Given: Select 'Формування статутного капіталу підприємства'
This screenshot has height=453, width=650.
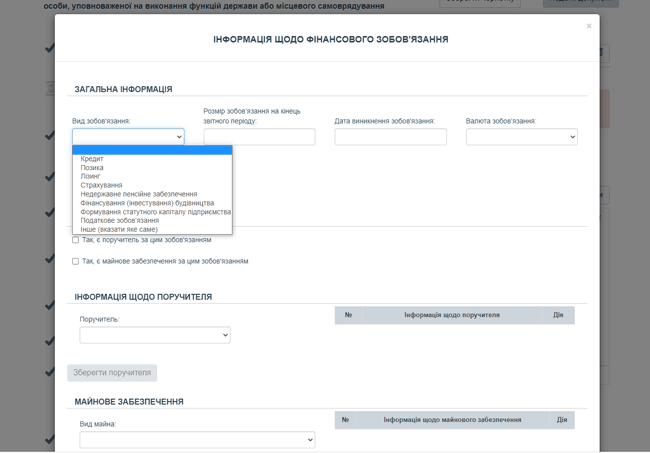Looking at the screenshot, I should 155,212.
